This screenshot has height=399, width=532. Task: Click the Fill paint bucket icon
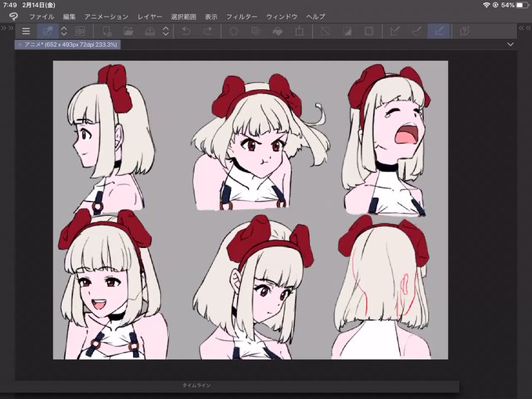point(278,31)
